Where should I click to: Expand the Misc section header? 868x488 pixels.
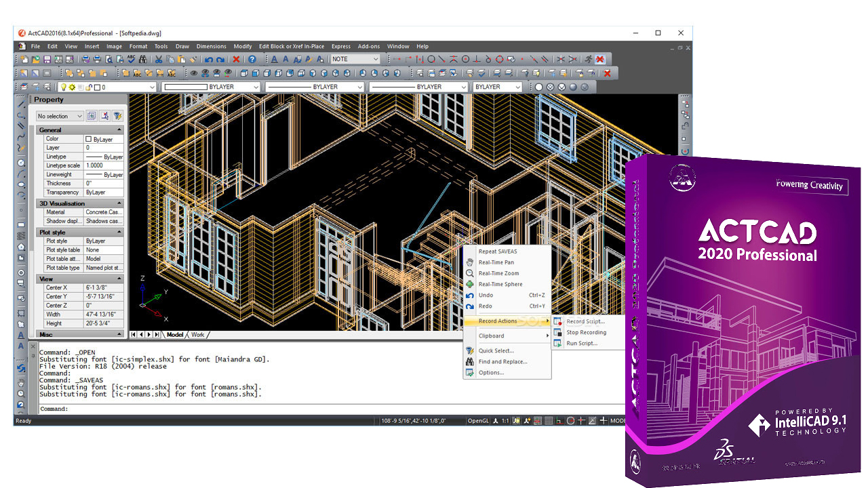pyautogui.click(x=80, y=334)
